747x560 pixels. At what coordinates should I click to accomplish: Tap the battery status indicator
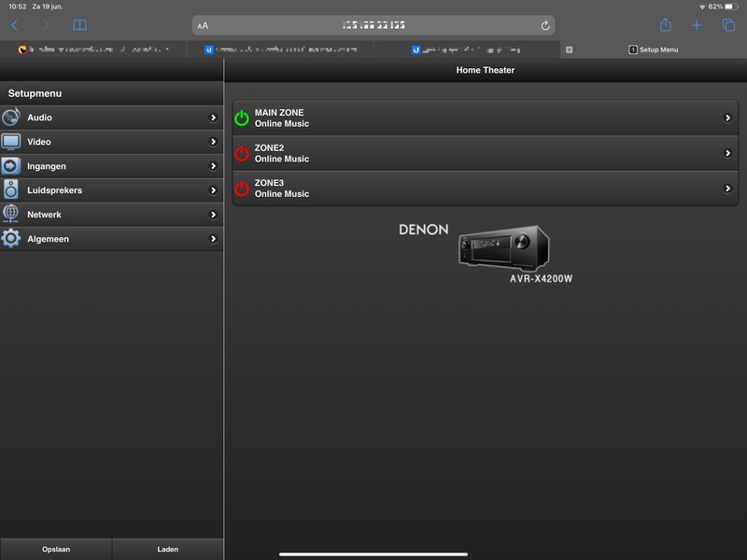(732, 7)
